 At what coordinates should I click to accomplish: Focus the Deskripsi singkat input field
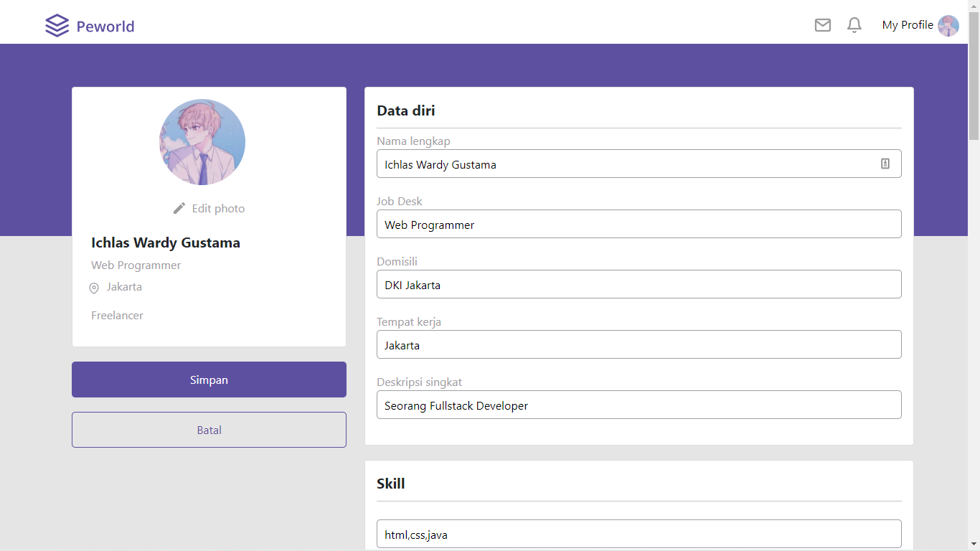(x=639, y=405)
